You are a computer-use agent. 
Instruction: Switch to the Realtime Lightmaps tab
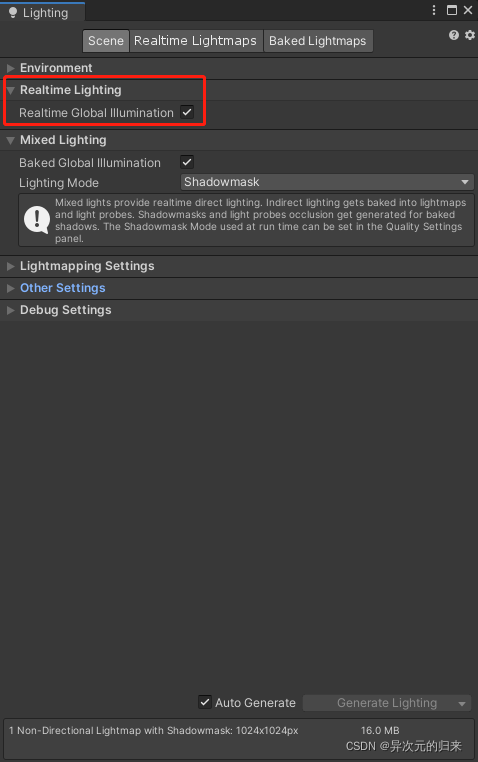(195, 41)
